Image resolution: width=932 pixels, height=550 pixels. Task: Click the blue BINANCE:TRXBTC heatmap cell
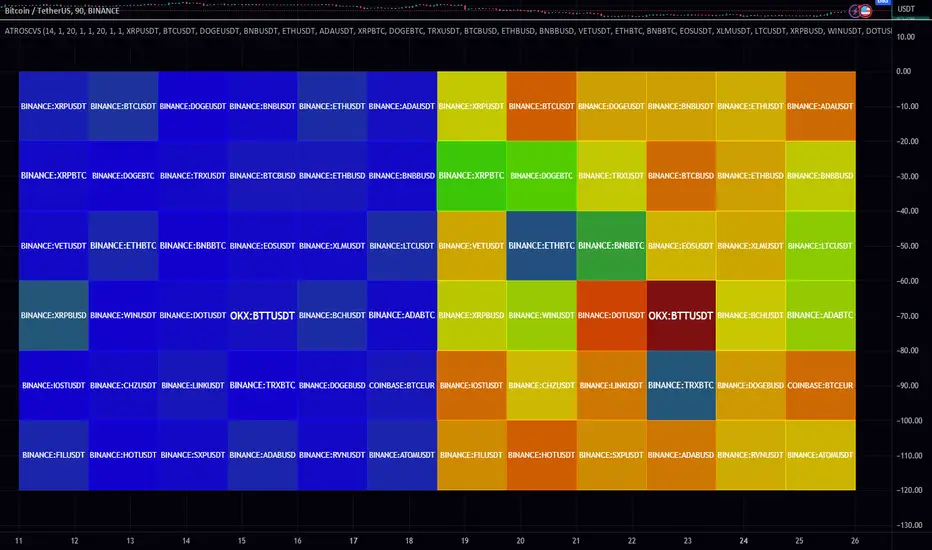pyautogui.click(x=262, y=385)
